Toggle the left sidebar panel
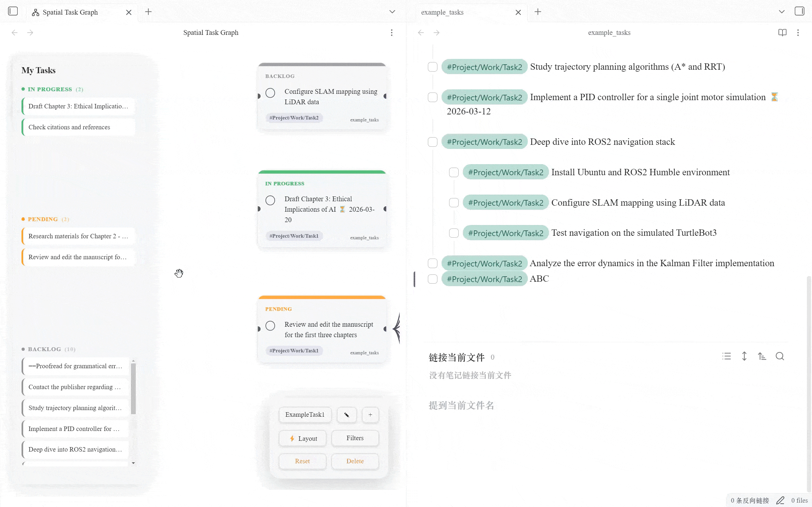 click(13, 11)
